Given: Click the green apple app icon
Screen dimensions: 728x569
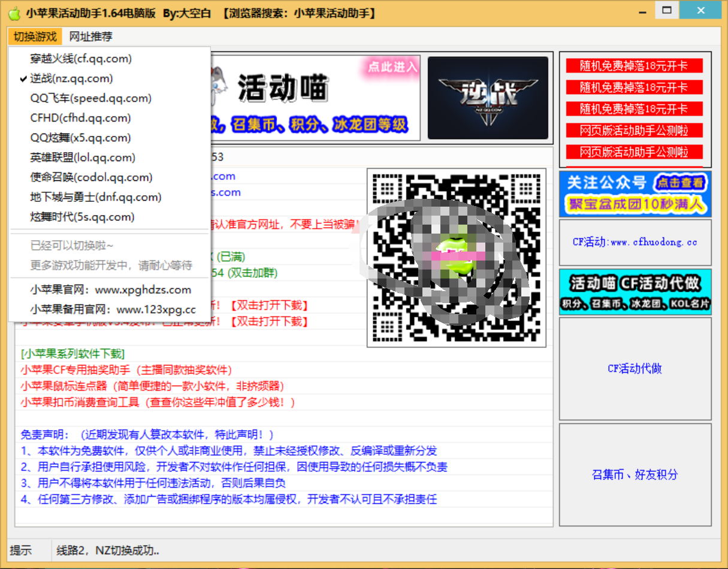Looking at the screenshot, I should pyautogui.click(x=14, y=13).
